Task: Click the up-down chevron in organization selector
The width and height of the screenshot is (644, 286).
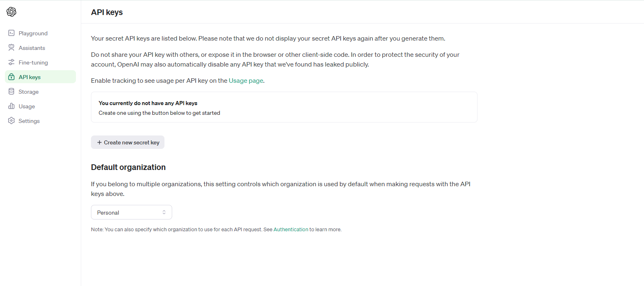Action: click(164, 212)
